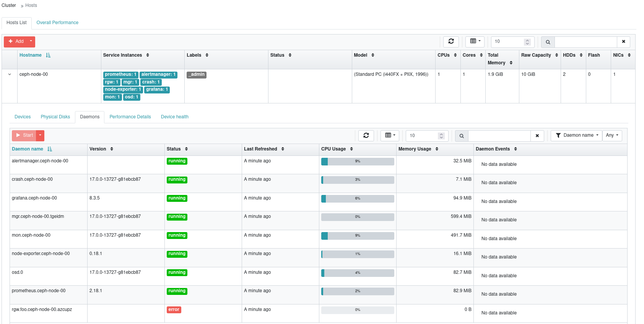Collapse the ceph-node-00 row details
This screenshot has width=644, height=324.
pos(10,75)
